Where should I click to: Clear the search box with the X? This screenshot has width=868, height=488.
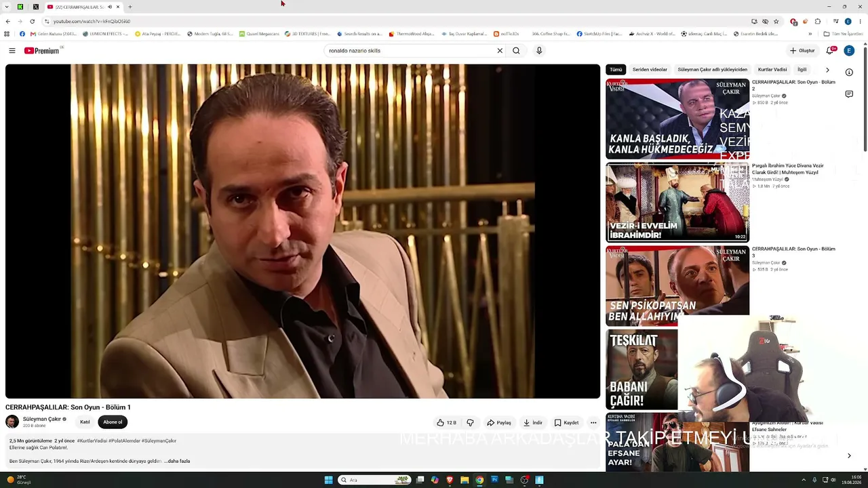500,51
